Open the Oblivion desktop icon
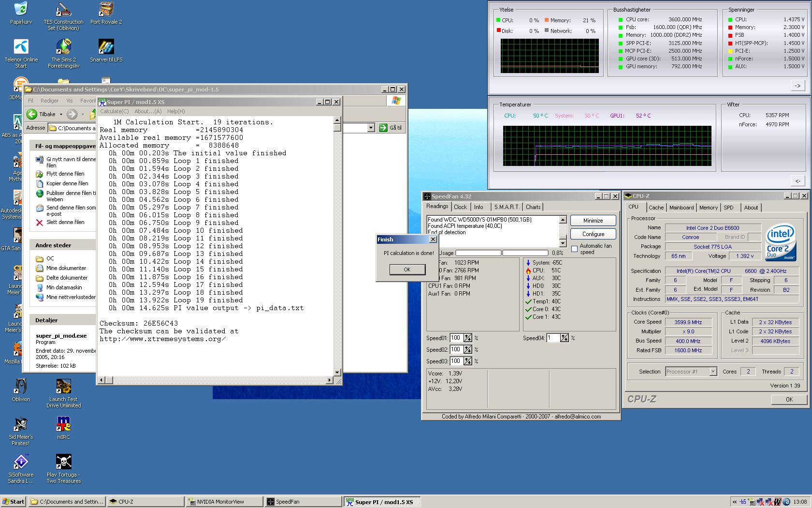Screen dimensions: 812x508 (x=21, y=390)
